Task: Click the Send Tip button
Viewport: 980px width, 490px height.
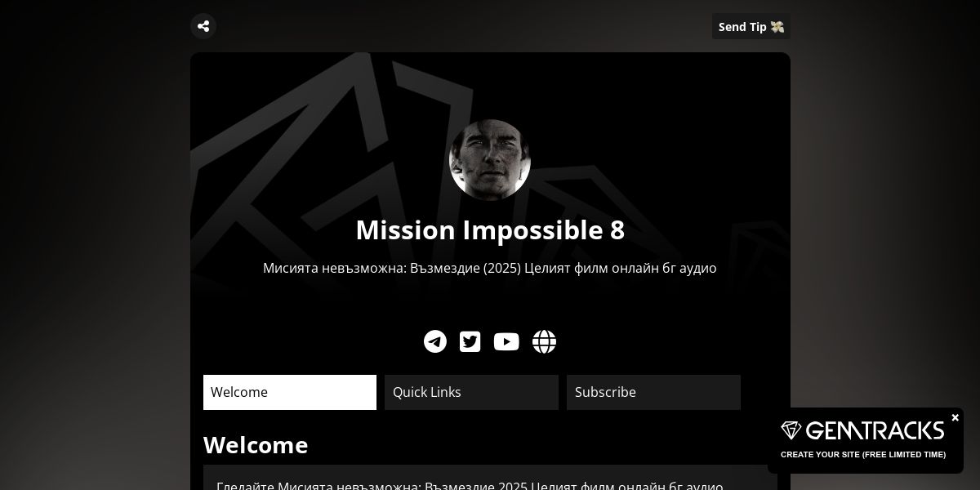Action: click(751, 26)
